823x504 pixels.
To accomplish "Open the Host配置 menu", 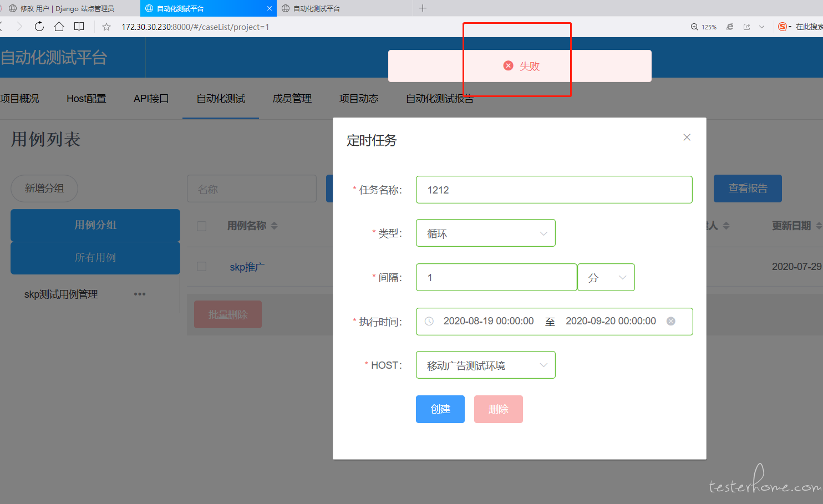I will point(86,98).
